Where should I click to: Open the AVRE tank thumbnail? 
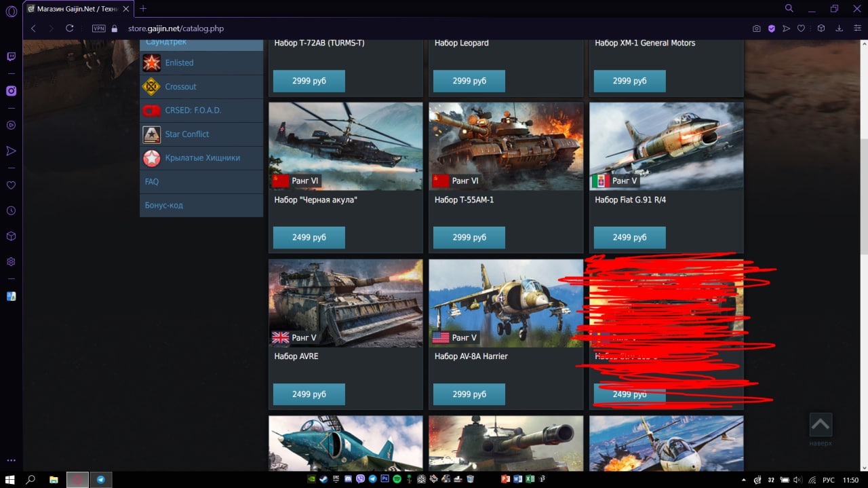(346, 303)
